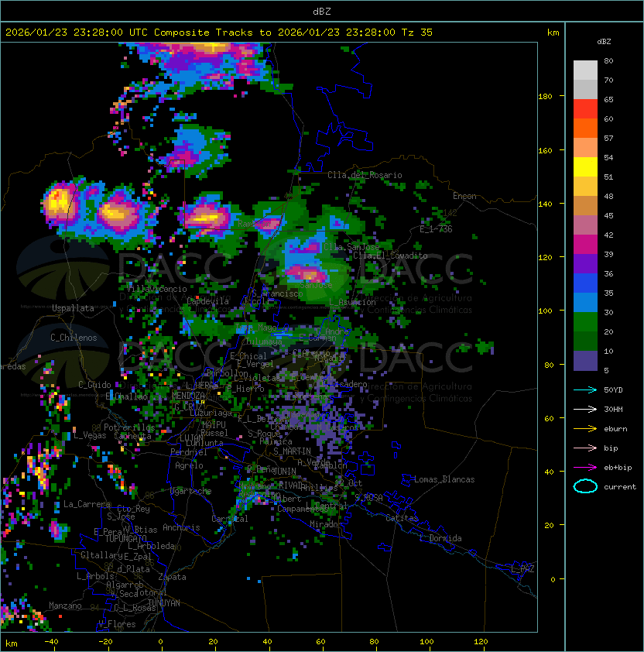Pick the bright yellow swatch in the dBZ legend
This screenshot has width=644, height=652.
tap(585, 167)
